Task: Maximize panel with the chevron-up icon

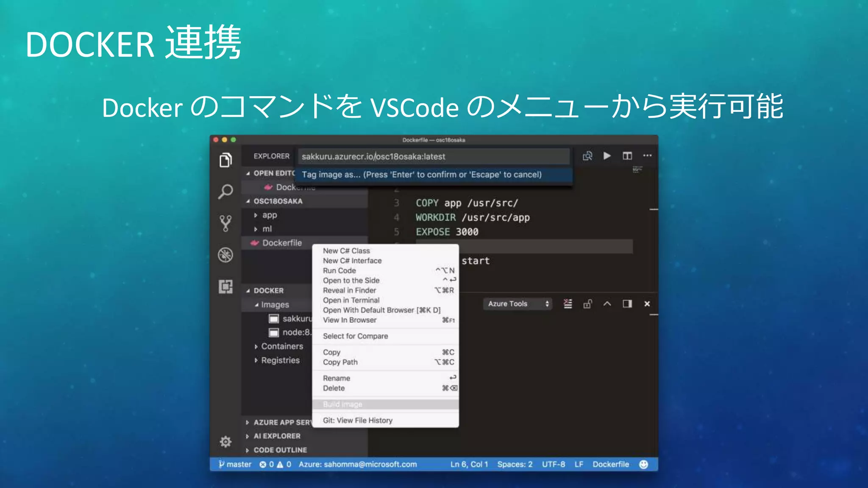Action: [607, 304]
